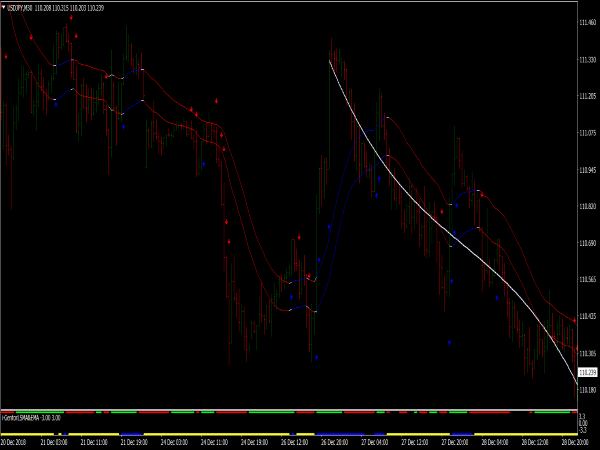Image resolution: width=600 pixels, height=450 pixels.
Task: Click the 21 Dec 11:00 time label
Action: pos(94,442)
